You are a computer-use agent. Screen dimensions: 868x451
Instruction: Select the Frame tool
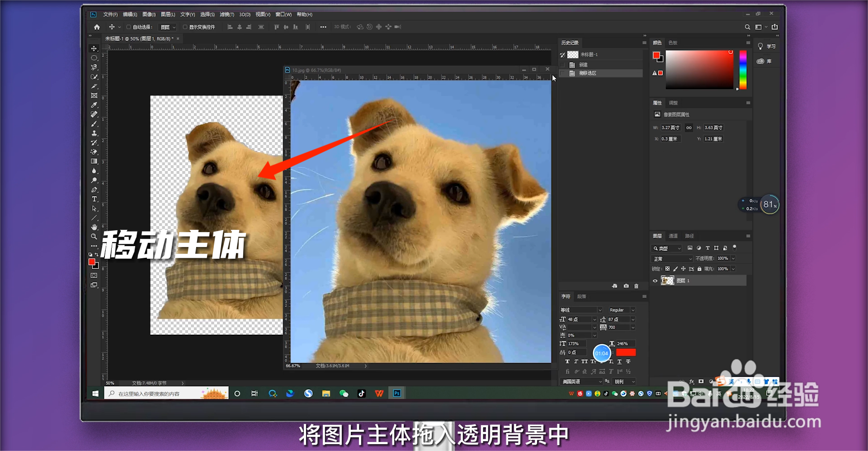click(94, 95)
